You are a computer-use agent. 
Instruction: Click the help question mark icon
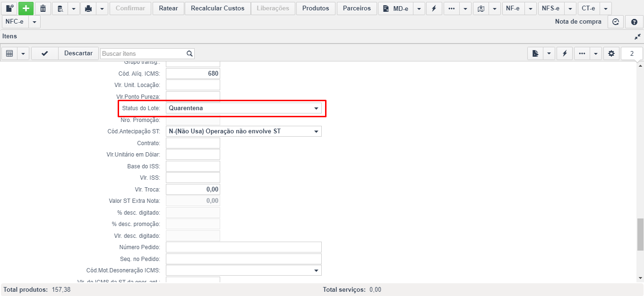pyautogui.click(x=634, y=22)
